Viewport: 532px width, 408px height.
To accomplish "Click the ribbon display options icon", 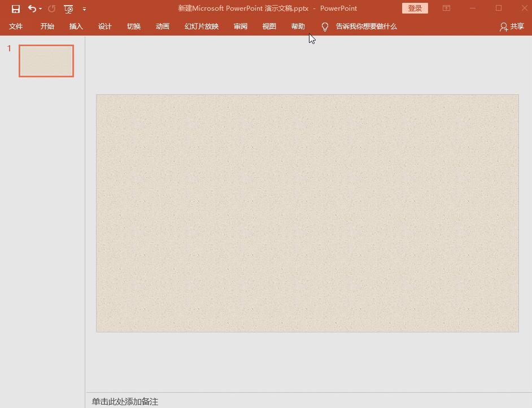I will click(x=446, y=8).
